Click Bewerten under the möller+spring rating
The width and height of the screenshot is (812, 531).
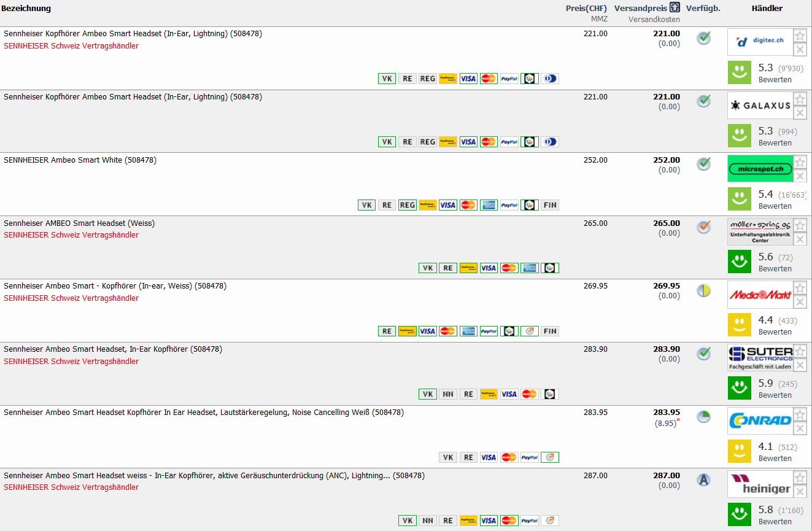pos(775,269)
